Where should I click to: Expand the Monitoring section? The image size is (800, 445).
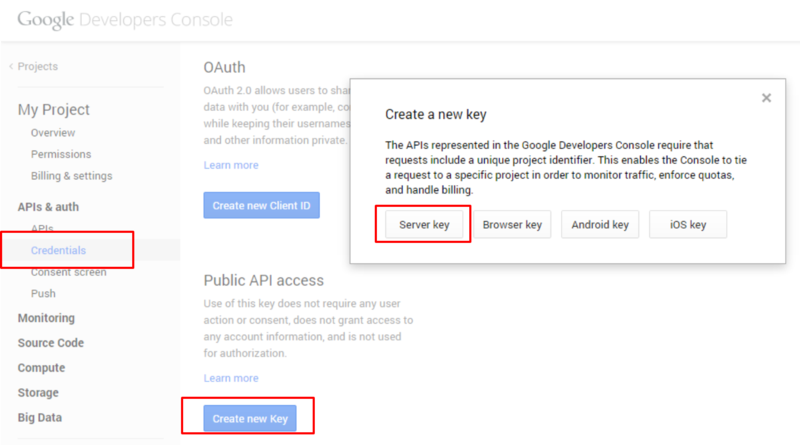coord(46,318)
